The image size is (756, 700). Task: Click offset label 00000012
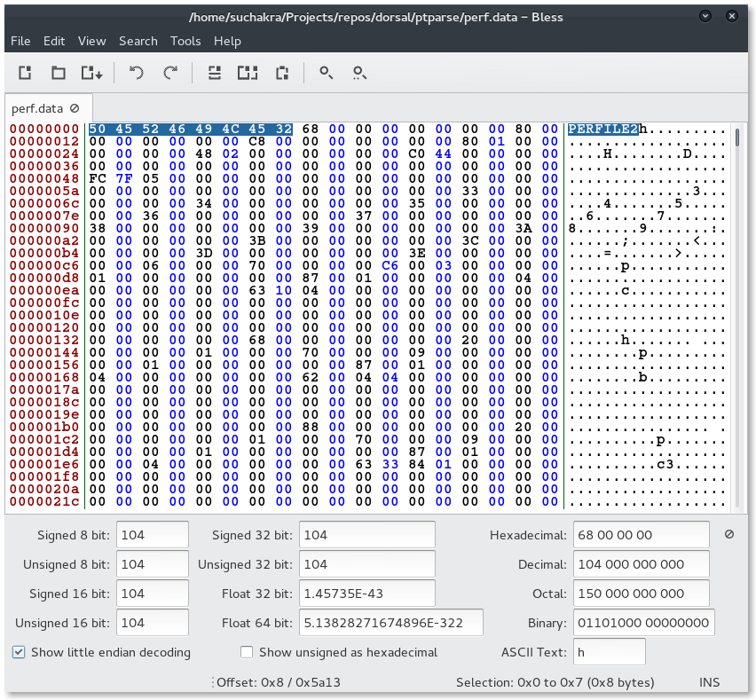click(x=44, y=141)
